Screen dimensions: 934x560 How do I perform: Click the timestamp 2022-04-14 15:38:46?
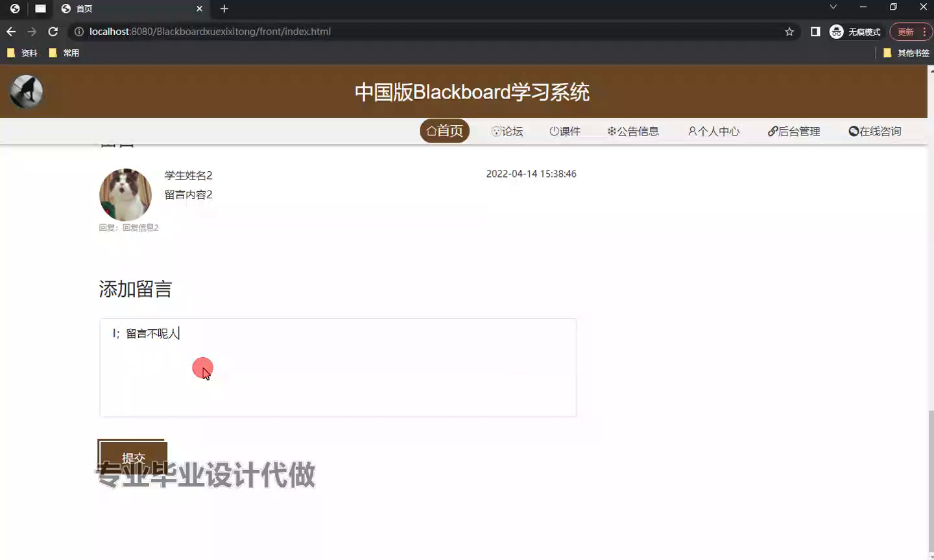tap(531, 174)
